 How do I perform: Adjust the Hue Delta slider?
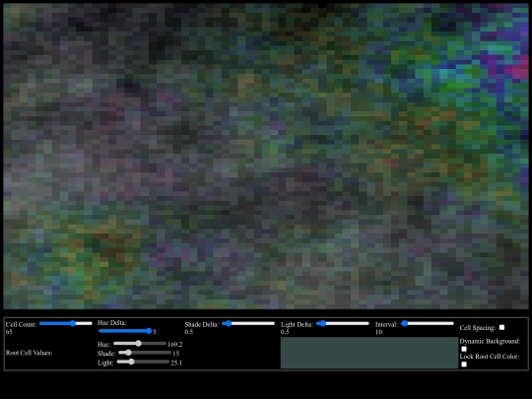[125, 331]
